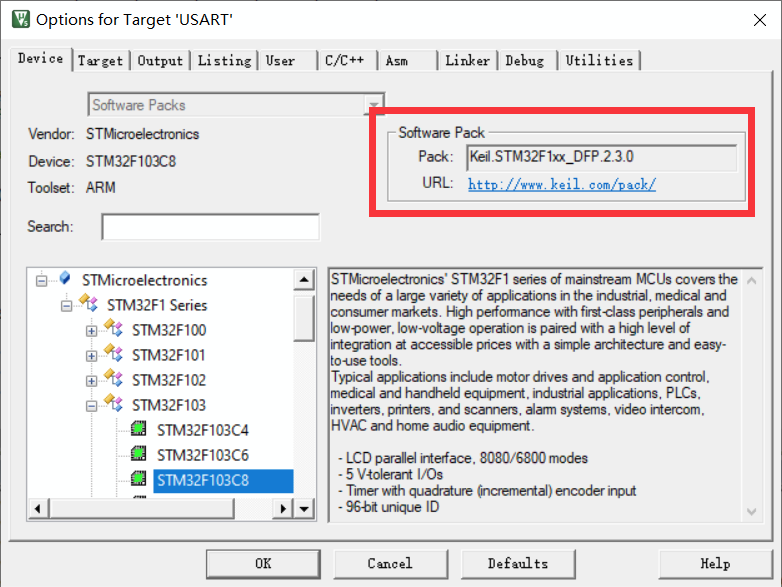Click the Defaults button
The image size is (782, 587).
click(x=518, y=564)
